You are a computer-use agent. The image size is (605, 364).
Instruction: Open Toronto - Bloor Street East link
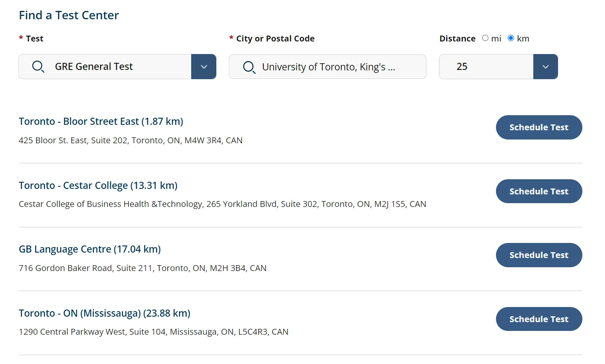click(101, 121)
